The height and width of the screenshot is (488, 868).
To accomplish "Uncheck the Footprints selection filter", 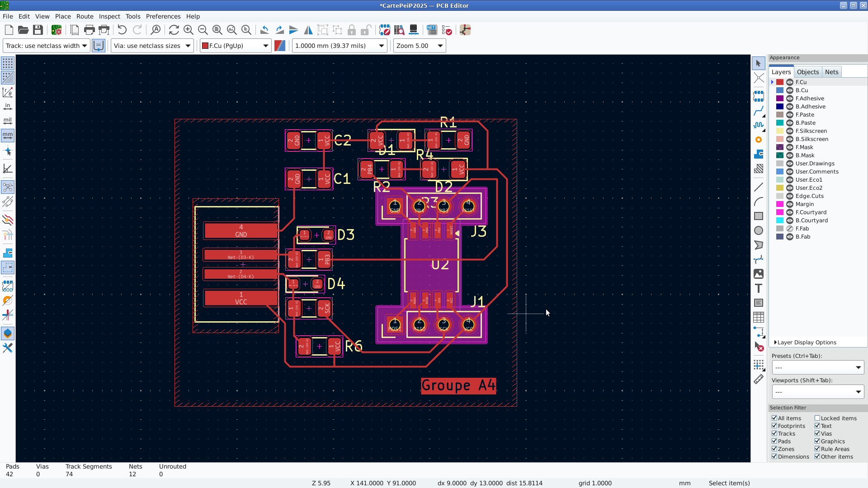I will (774, 426).
